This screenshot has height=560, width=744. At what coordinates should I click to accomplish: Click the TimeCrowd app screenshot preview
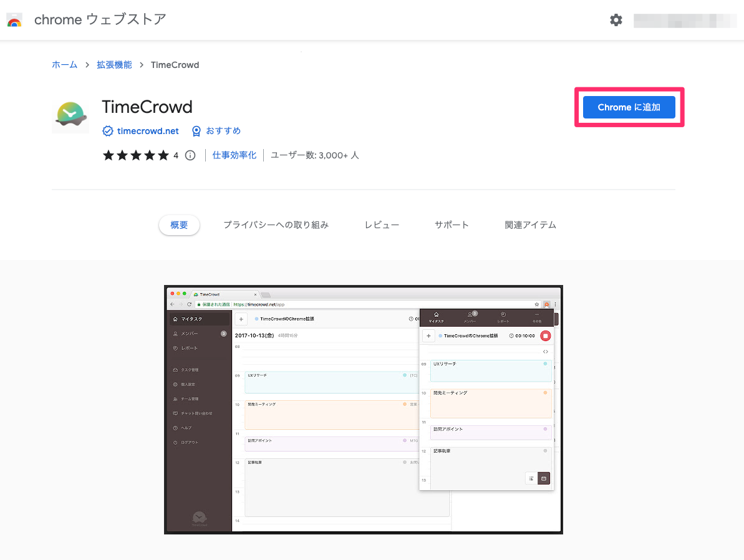[x=364, y=410]
